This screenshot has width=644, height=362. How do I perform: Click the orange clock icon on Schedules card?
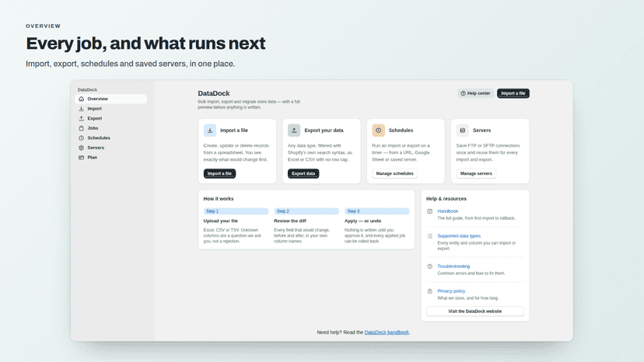(x=378, y=131)
